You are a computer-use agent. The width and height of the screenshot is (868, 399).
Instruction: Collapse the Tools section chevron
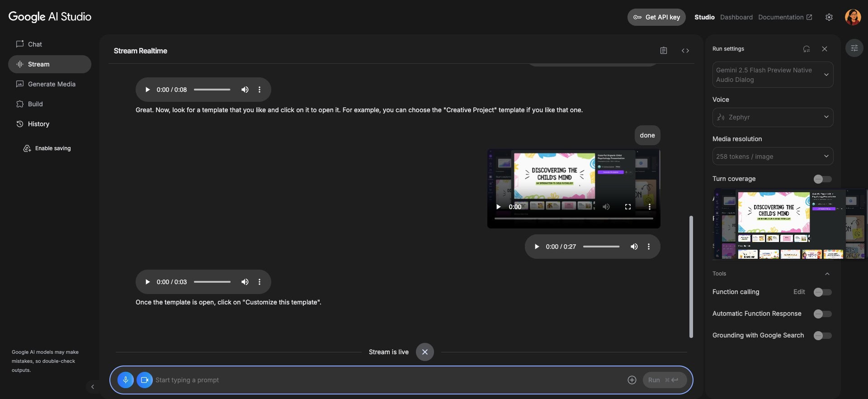[x=827, y=274]
